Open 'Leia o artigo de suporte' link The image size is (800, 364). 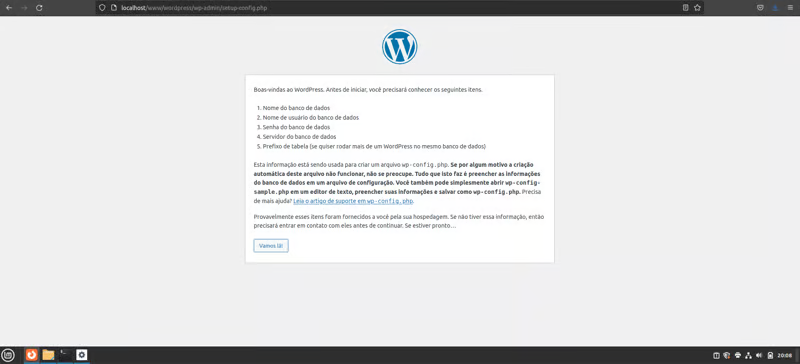(x=353, y=201)
